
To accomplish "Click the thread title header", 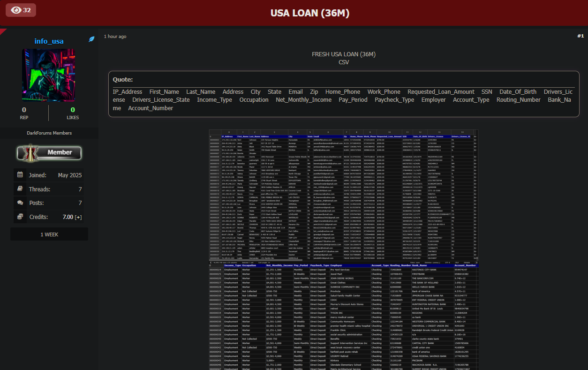I will tap(310, 13).
